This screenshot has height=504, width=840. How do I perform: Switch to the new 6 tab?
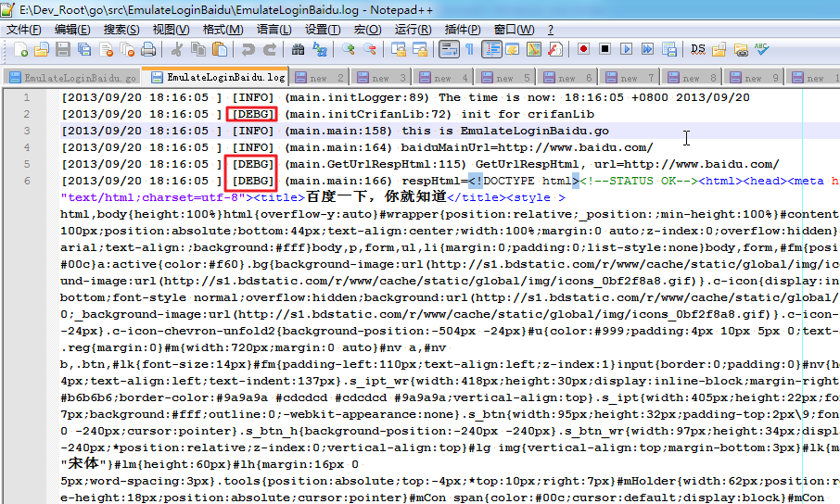(567, 78)
